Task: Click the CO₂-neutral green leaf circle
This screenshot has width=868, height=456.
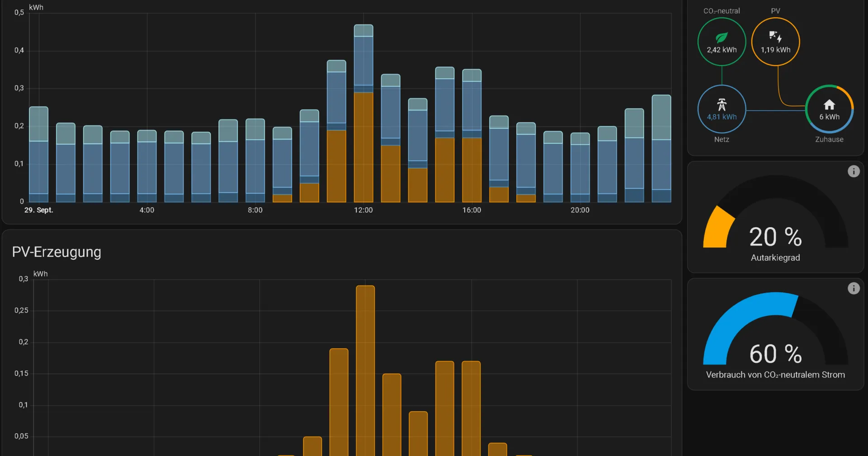Action: point(722,42)
